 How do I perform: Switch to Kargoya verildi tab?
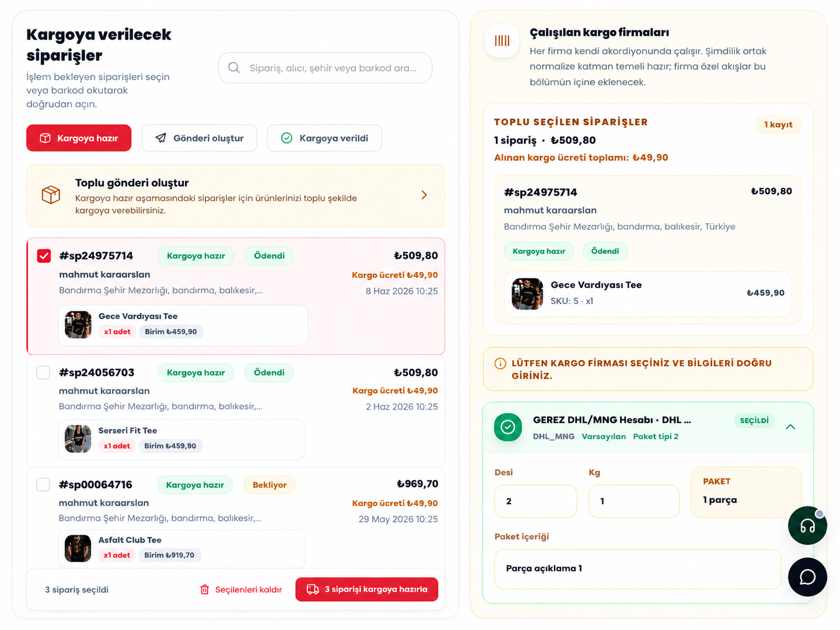(324, 138)
